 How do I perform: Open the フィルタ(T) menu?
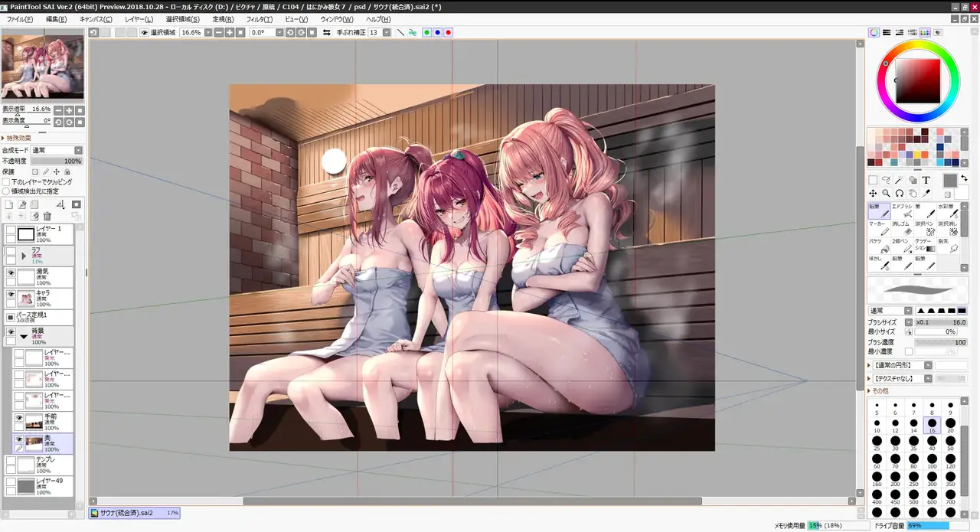259,19
